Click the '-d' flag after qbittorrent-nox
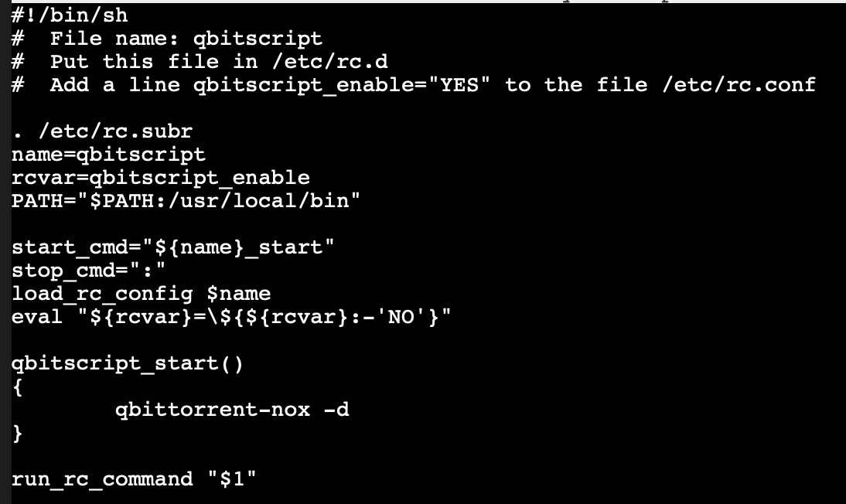 pos(336,410)
